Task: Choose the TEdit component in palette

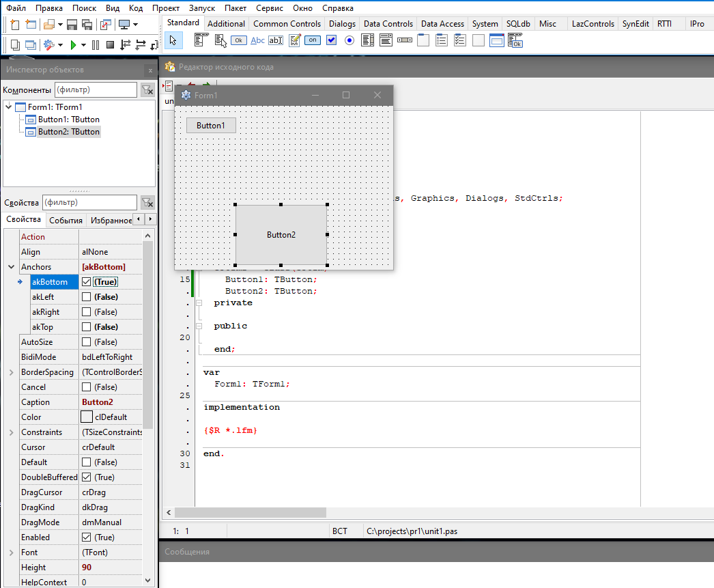Action: coord(276,40)
